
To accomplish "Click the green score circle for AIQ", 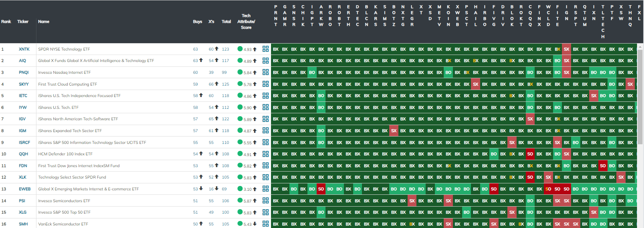I will 240,61.
